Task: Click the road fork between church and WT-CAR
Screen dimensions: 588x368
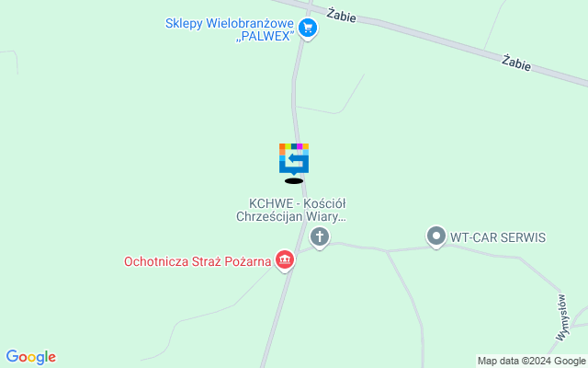Action: click(388, 251)
